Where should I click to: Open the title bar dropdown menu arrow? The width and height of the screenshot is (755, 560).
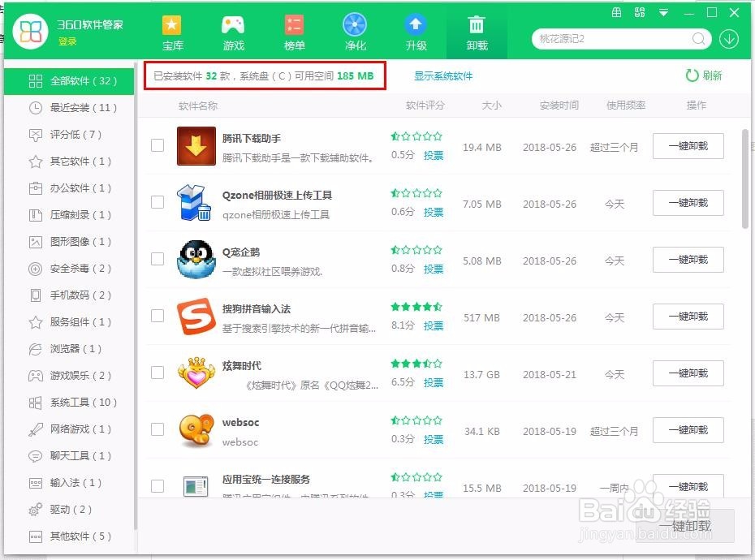coord(663,13)
